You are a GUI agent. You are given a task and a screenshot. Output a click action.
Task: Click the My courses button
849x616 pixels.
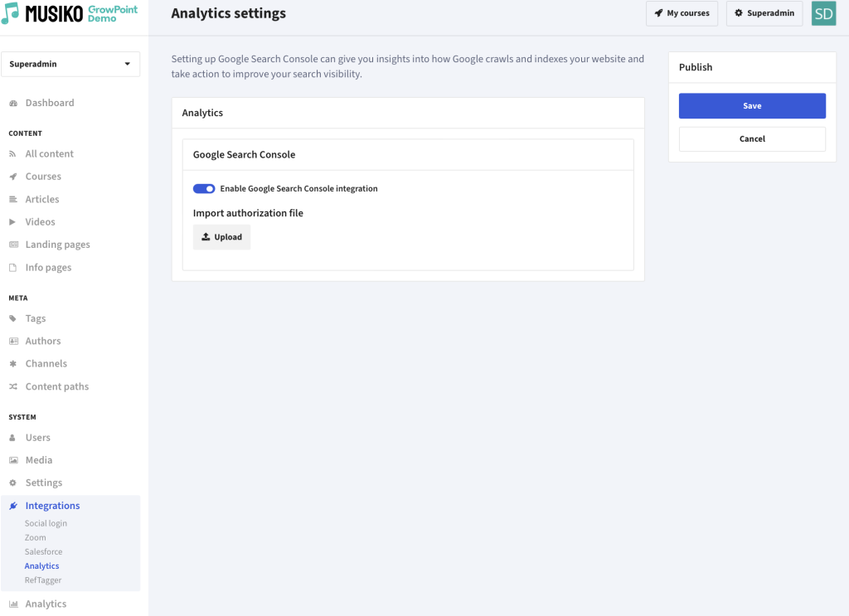[682, 13]
